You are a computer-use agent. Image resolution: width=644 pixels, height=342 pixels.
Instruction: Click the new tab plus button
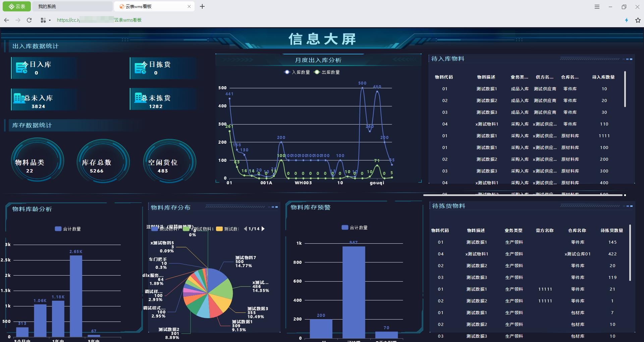pyautogui.click(x=202, y=6)
